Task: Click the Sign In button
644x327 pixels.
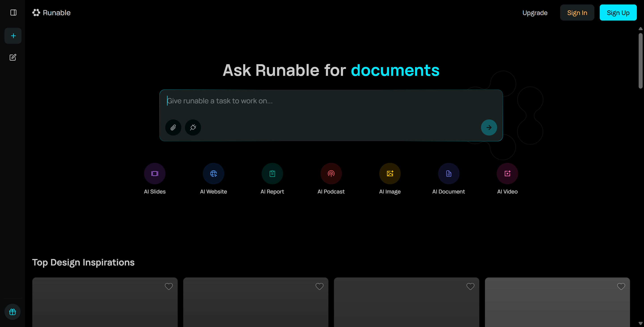Action: coord(577,13)
